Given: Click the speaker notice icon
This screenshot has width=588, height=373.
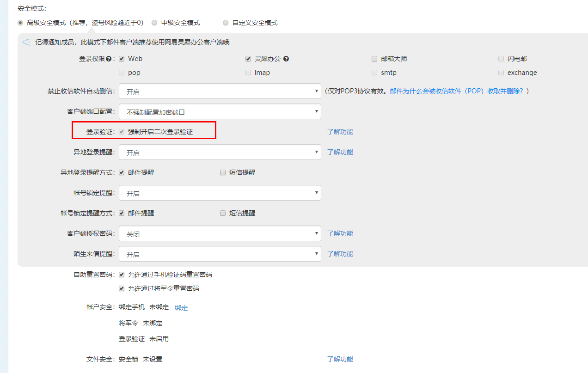Looking at the screenshot, I should 26,43.
